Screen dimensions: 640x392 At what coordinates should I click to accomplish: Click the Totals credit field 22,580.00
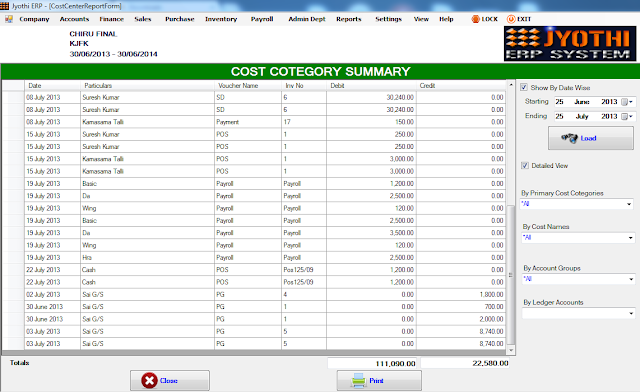click(x=465, y=363)
